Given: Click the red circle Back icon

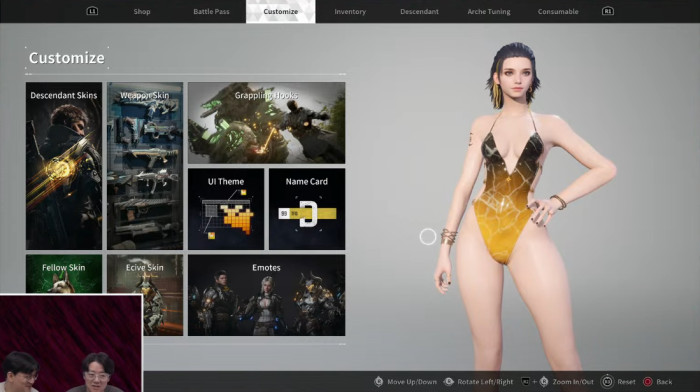Looking at the screenshot, I should tap(647, 382).
